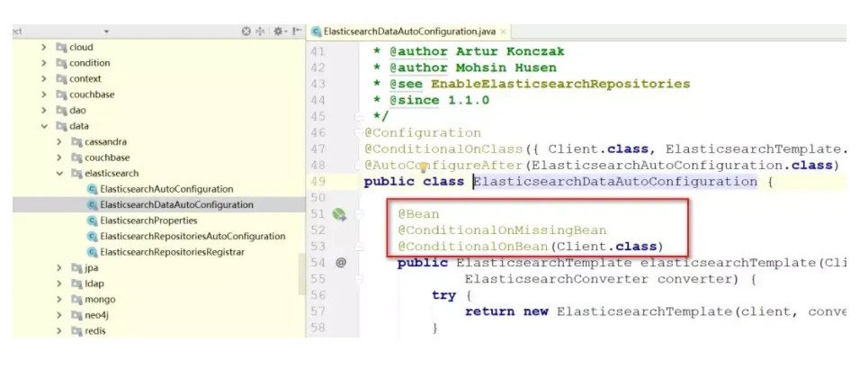Viewport: 868px width, 369px height.
Task: Open ElasticsearchRepositoriesRegistrar in the tree
Action: pos(172,252)
